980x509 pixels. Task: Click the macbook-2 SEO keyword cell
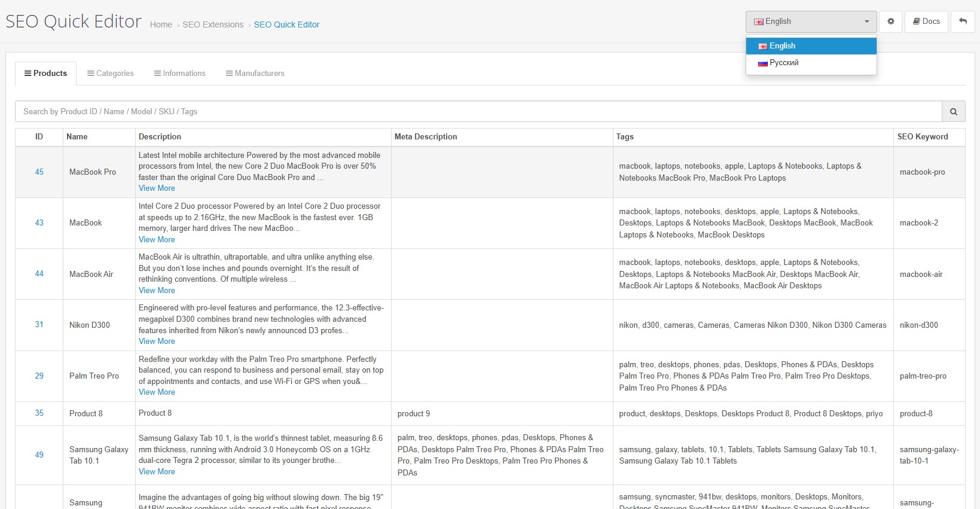[929, 223]
